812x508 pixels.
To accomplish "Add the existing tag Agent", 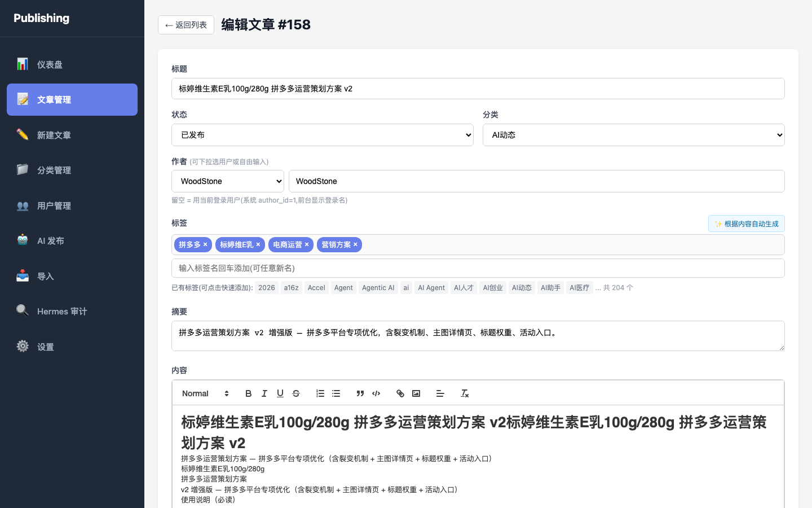I will click(343, 288).
